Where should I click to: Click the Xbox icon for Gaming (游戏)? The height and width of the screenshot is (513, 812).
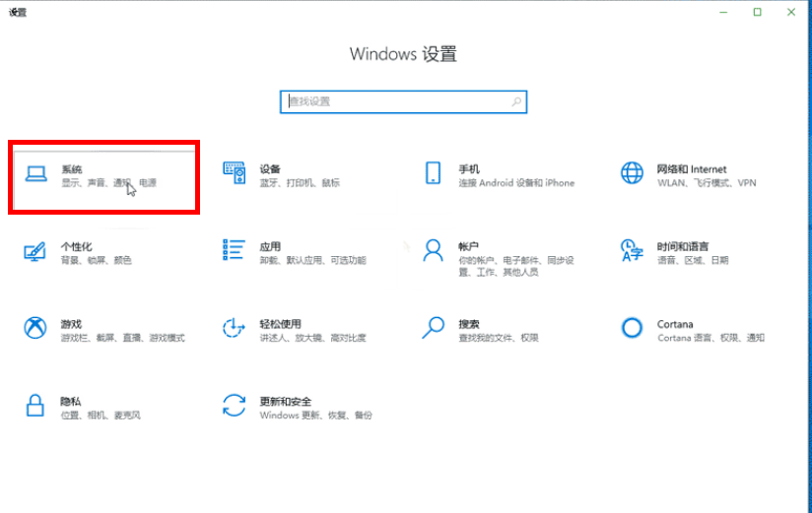35,328
